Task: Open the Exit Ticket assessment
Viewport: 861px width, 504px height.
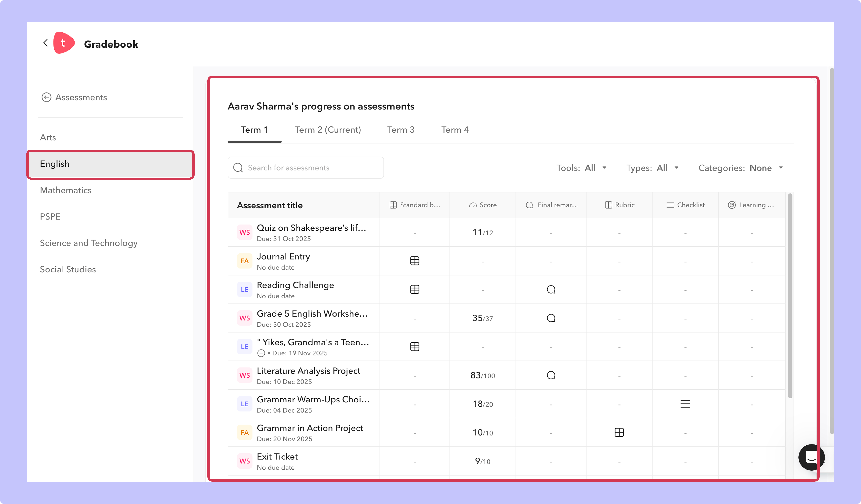Action: click(277, 457)
